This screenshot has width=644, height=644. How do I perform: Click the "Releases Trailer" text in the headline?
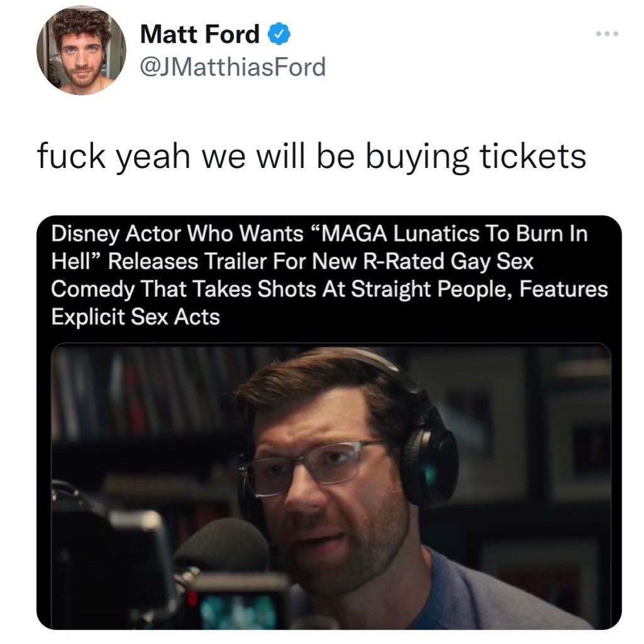pyautogui.click(x=187, y=261)
